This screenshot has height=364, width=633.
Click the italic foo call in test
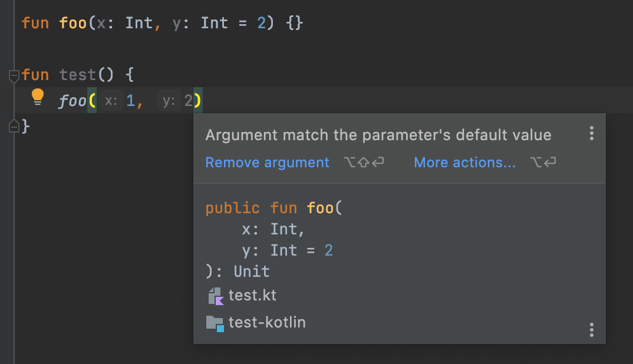[x=72, y=101]
